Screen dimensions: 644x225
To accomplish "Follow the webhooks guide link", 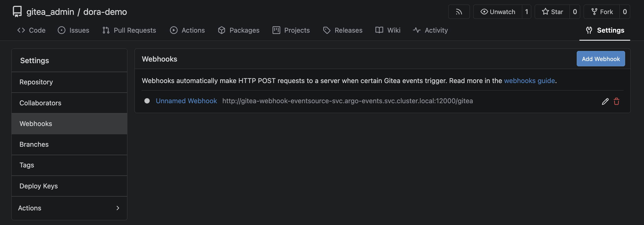I will [x=529, y=81].
